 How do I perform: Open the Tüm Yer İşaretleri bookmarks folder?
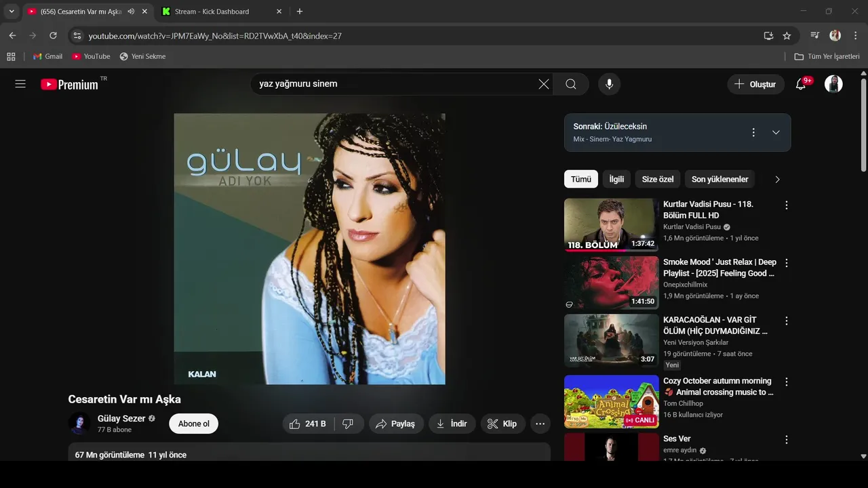pos(827,56)
